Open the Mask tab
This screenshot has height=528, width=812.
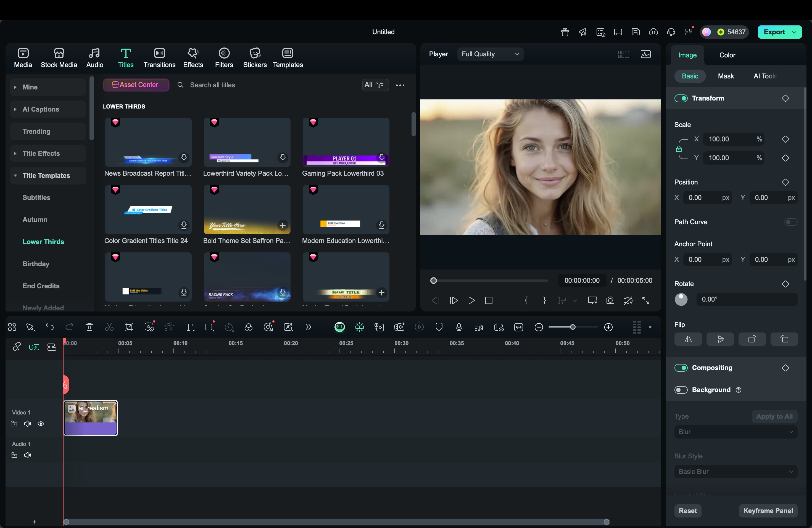tap(726, 76)
